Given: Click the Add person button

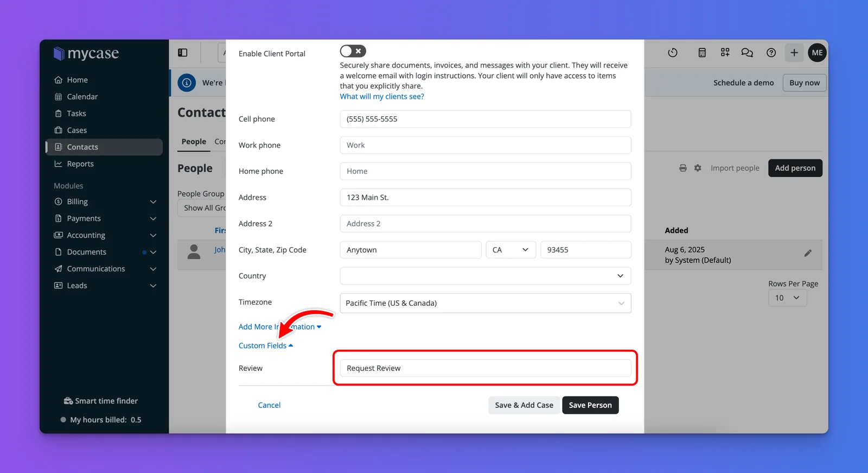Looking at the screenshot, I should point(795,168).
